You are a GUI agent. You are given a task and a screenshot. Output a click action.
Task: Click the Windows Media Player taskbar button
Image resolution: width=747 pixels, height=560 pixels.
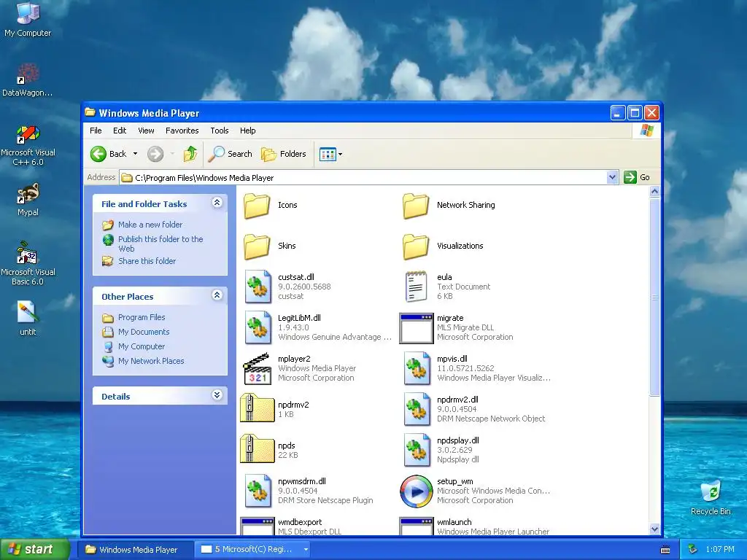(x=135, y=550)
